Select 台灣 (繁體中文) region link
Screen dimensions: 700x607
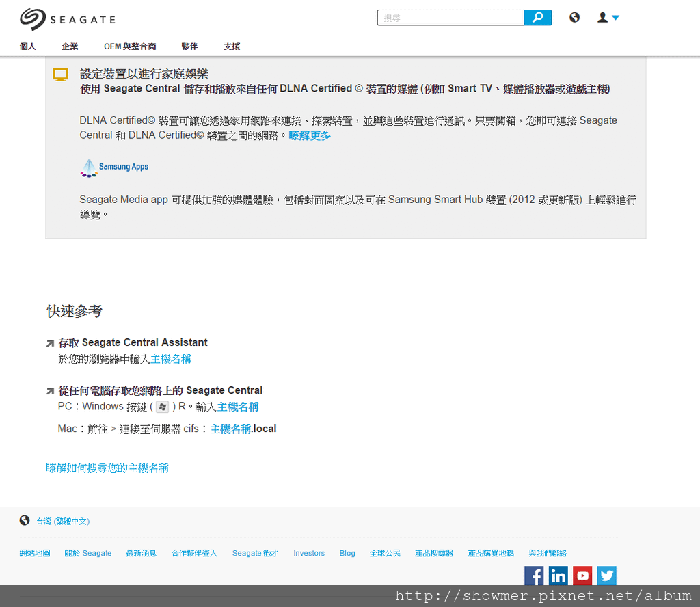[63, 522]
